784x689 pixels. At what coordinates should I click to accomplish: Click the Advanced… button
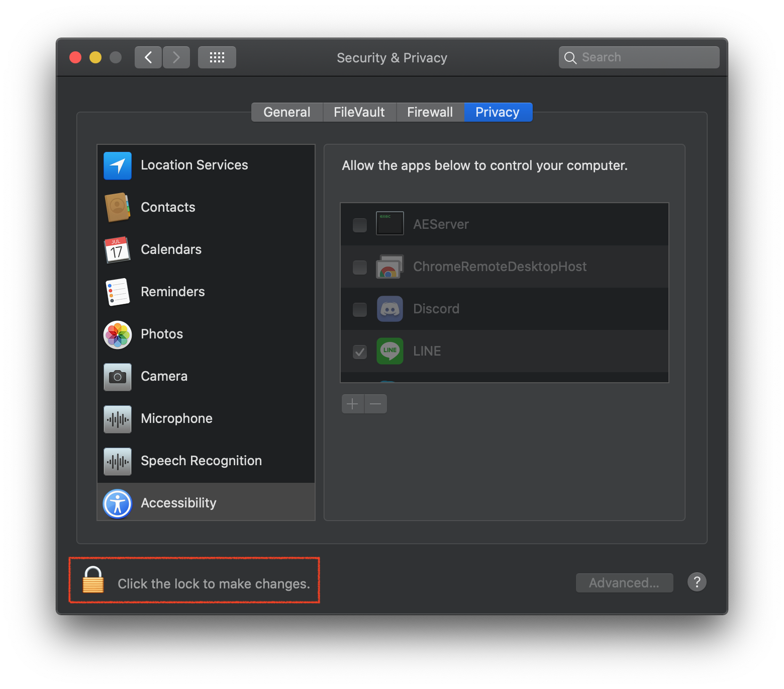click(624, 583)
